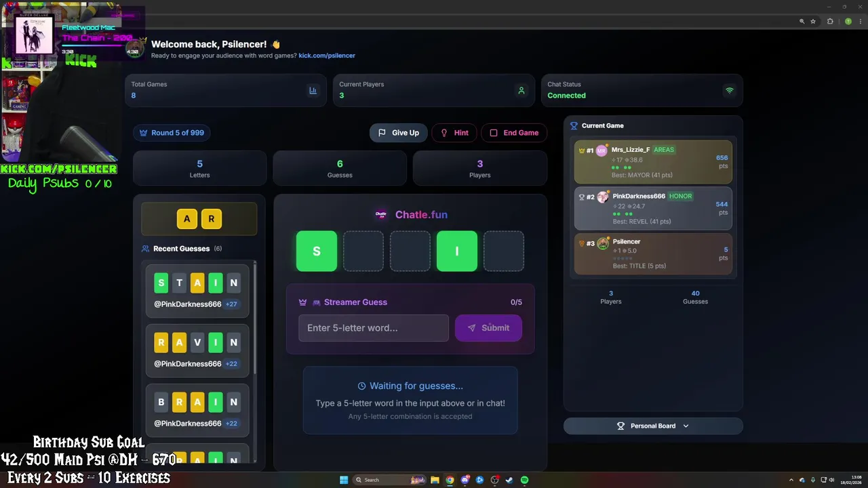This screenshot has height=488, width=868.
Task: Click the Best: TITLE (5 pts) text
Action: tap(641, 266)
